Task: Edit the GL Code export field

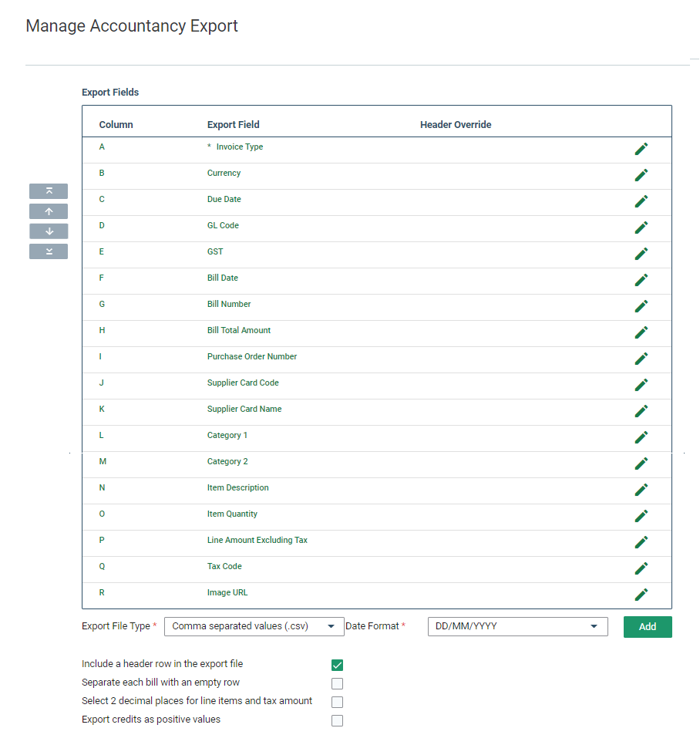Action: [641, 228]
